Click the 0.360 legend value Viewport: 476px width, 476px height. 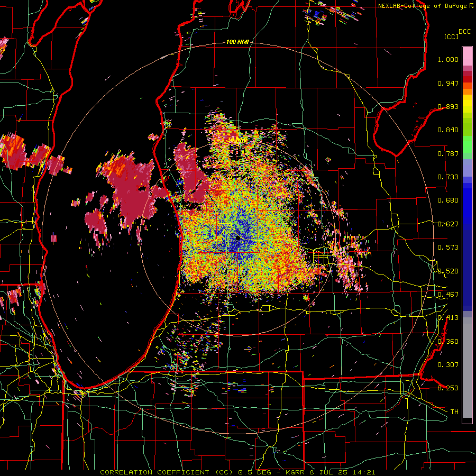pos(448,342)
